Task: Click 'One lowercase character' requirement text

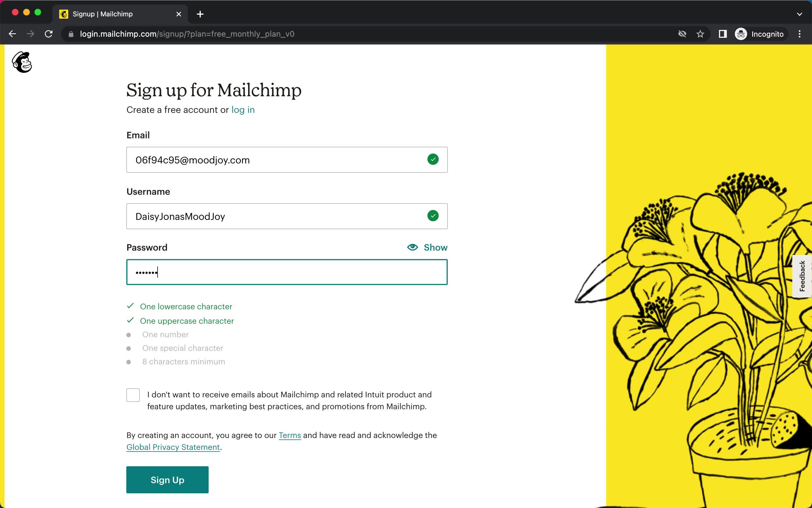Action: click(x=186, y=306)
